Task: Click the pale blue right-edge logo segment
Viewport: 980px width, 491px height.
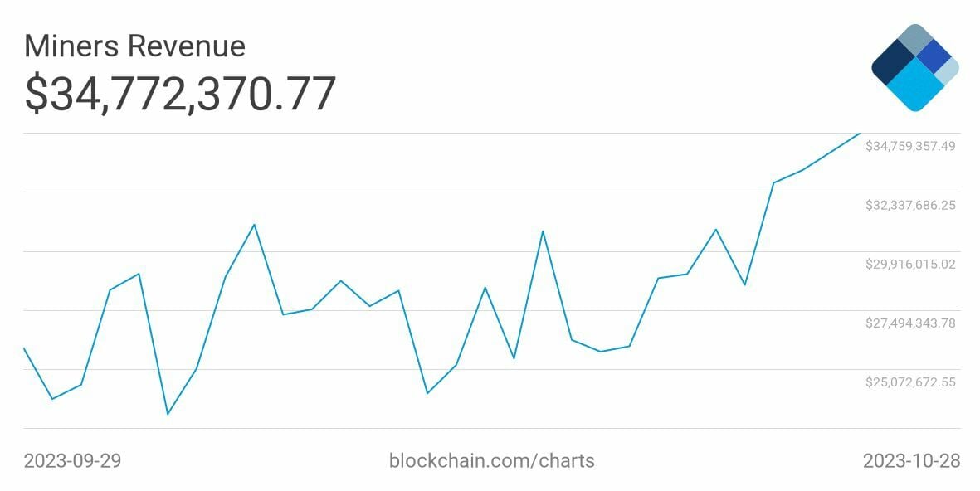Action: point(948,72)
